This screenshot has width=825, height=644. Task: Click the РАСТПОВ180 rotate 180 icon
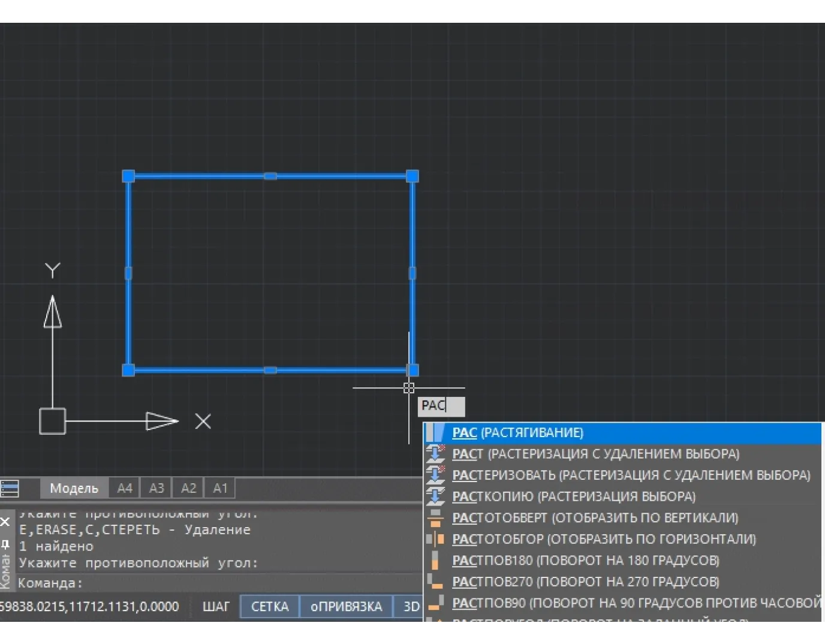pyautogui.click(x=435, y=561)
